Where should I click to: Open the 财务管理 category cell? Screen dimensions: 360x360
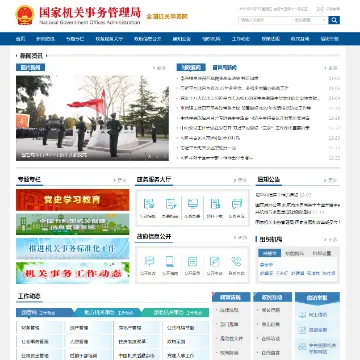39,328
